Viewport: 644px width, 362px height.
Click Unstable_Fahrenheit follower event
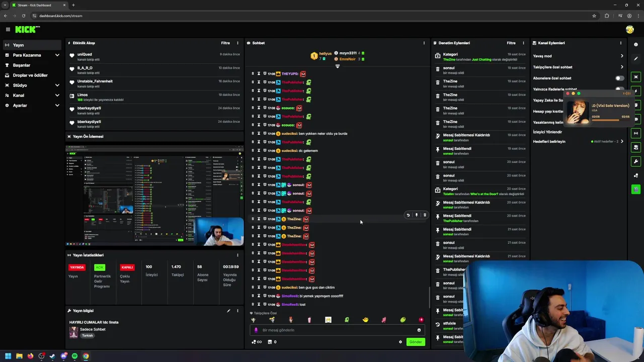pyautogui.click(x=154, y=83)
